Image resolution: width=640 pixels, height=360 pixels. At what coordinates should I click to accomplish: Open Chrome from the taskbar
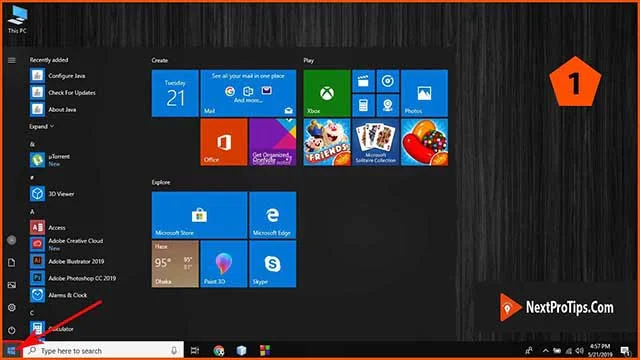point(219,351)
